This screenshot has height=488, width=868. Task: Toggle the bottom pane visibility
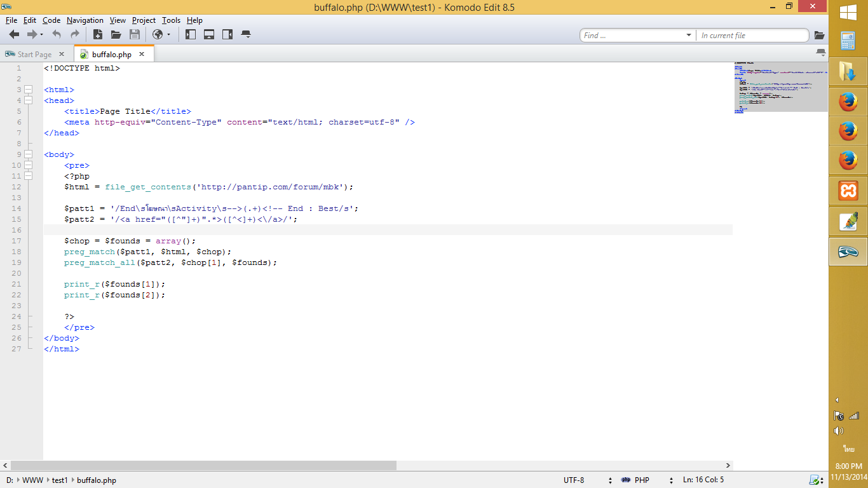210,35
